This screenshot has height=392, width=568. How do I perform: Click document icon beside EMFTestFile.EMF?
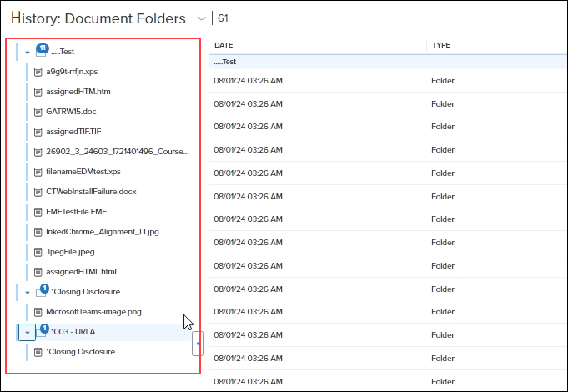[x=38, y=212]
